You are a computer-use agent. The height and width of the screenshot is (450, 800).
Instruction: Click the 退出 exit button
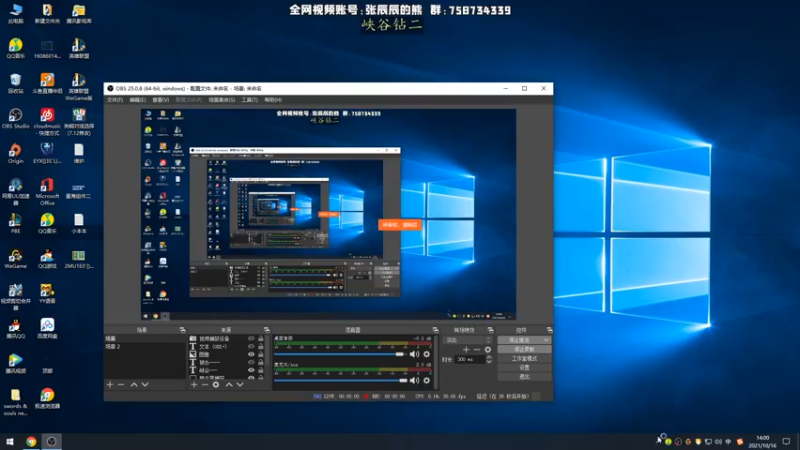(x=524, y=377)
